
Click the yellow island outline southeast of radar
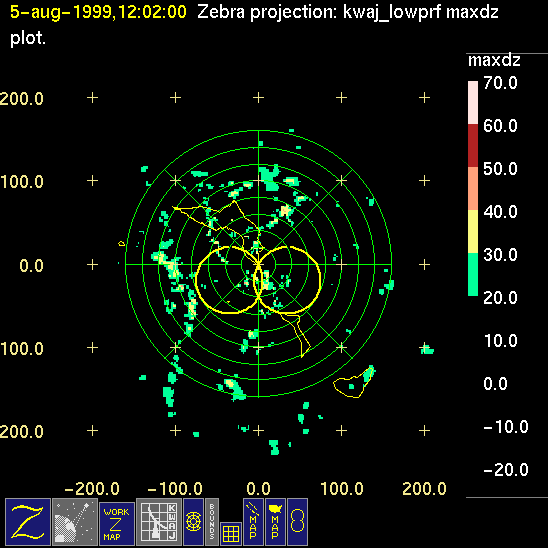click(x=353, y=383)
